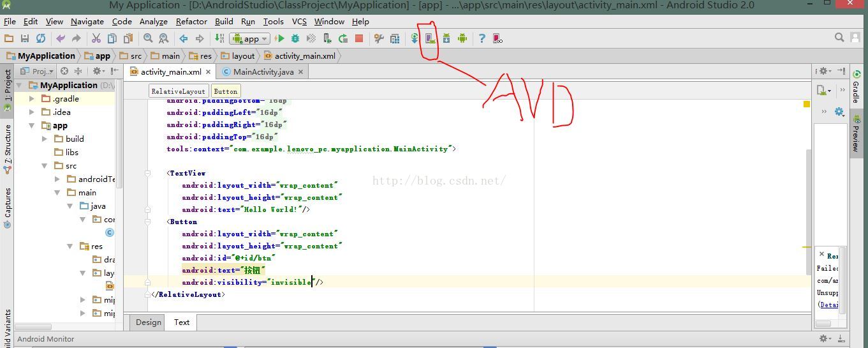Collapse the app module tree node
The height and width of the screenshot is (348, 868).
[32, 126]
